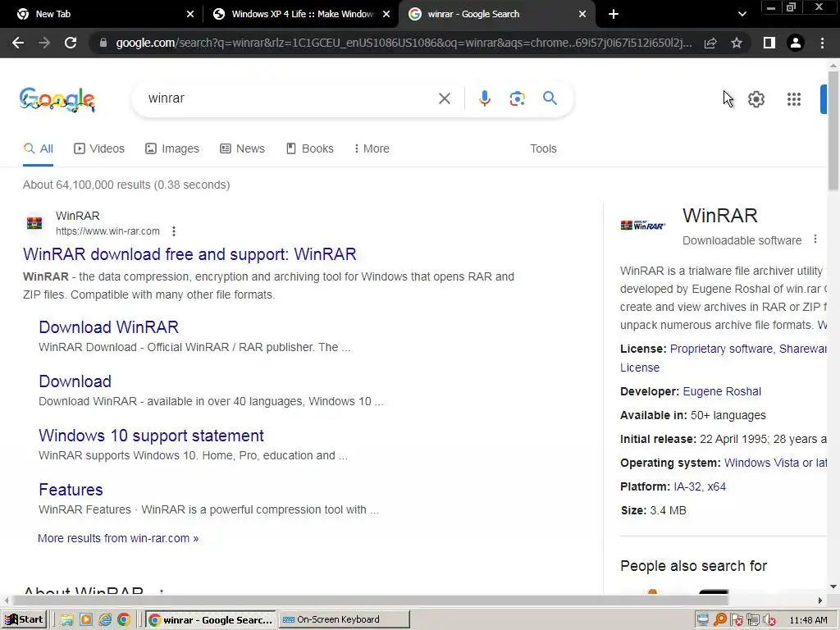Expand the More search filters menu

point(372,149)
